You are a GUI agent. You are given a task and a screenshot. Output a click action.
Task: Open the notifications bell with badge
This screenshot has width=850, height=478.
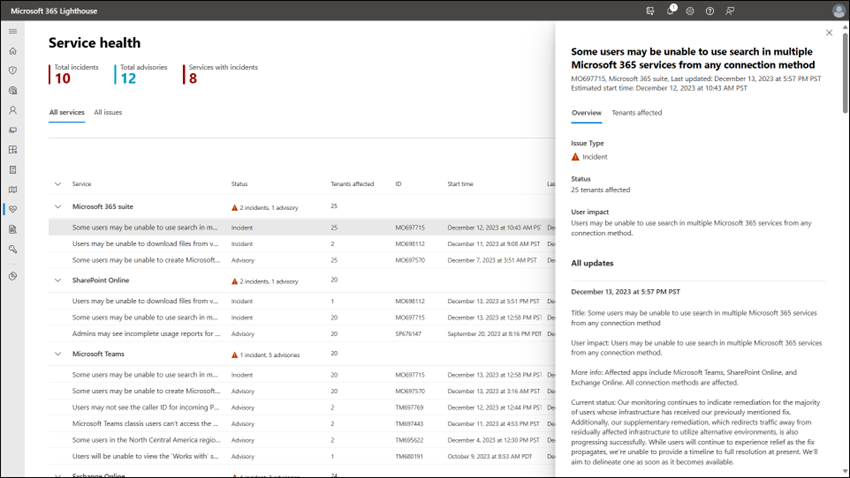point(671,10)
